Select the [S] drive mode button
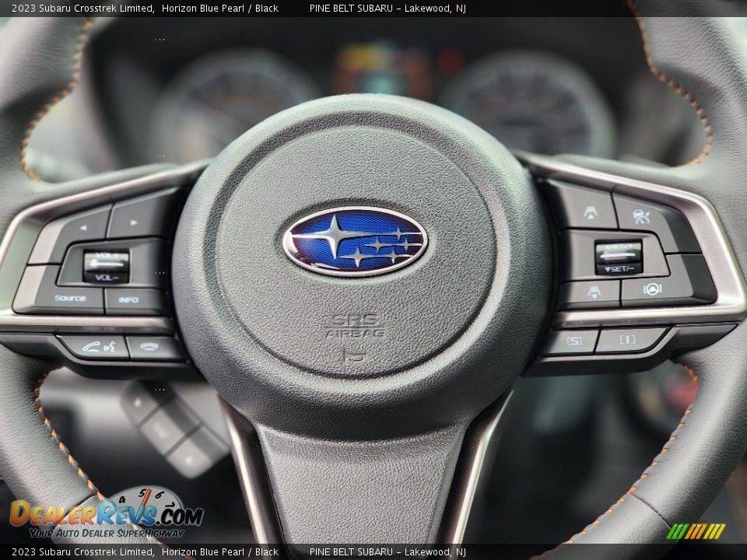 click(x=573, y=341)
